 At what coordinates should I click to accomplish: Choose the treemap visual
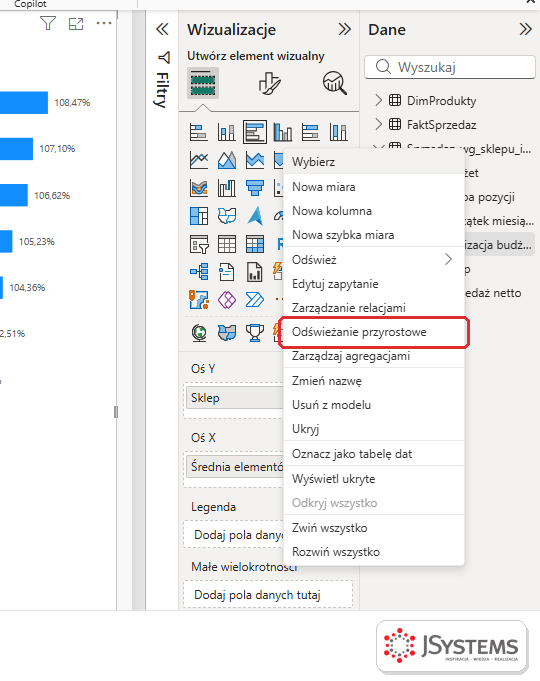(x=199, y=216)
